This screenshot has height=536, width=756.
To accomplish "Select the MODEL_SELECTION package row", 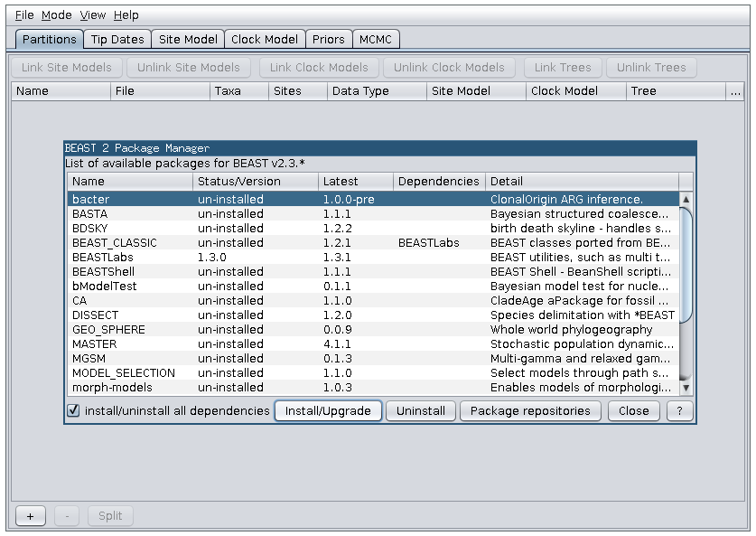I will click(373, 373).
